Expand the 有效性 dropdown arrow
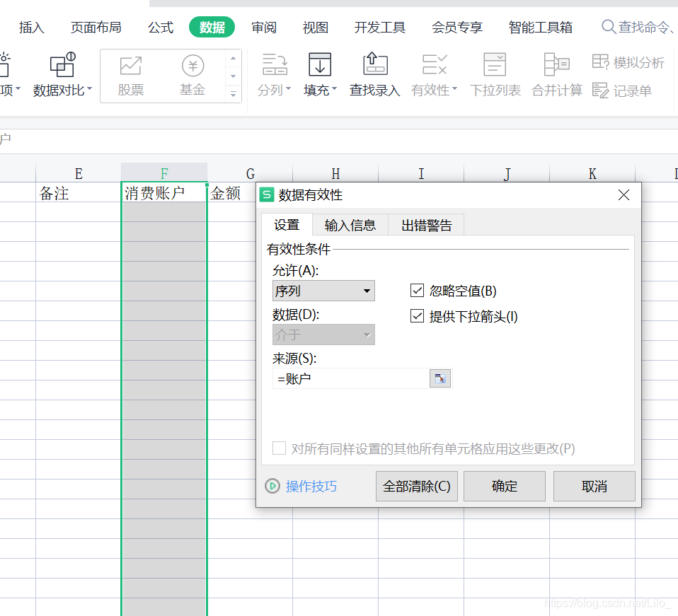The height and width of the screenshot is (616, 678). click(454, 89)
